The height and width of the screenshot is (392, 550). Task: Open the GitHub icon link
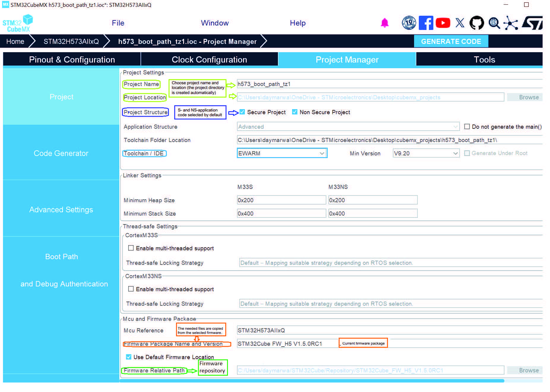pyautogui.click(x=477, y=23)
